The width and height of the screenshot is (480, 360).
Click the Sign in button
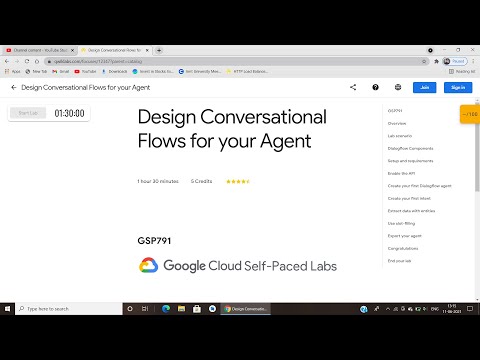click(x=458, y=87)
